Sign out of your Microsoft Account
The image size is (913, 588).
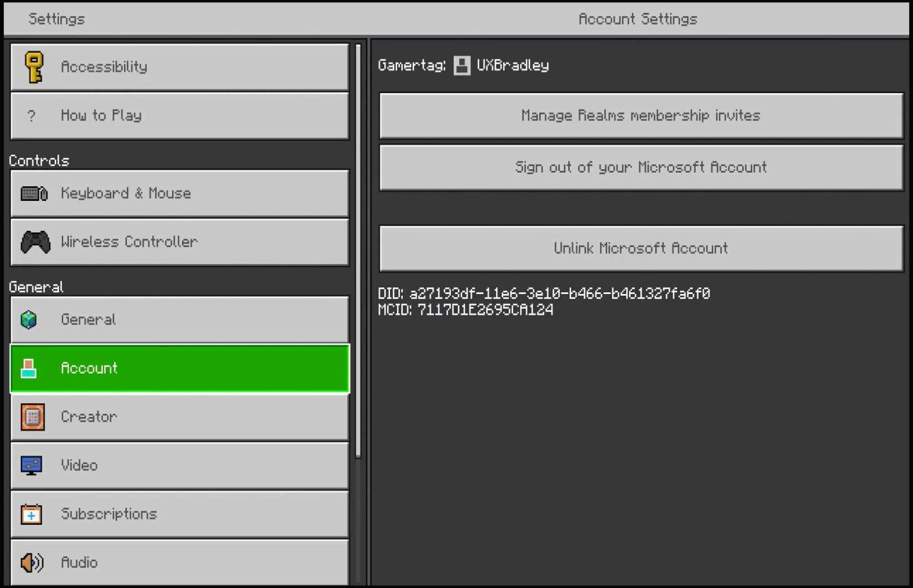tap(641, 168)
